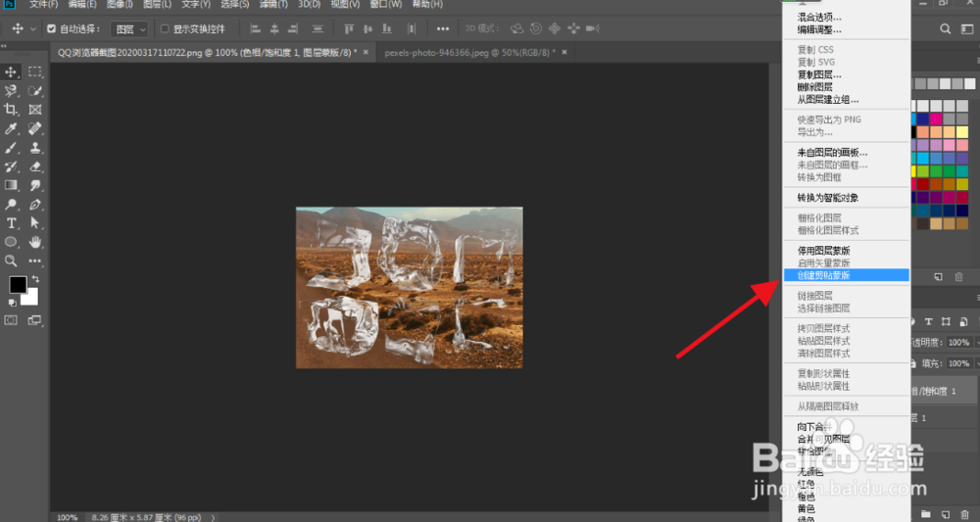Image resolution: width=980 pixels, height=522 pixels.
Task: Select the Dodge tool
Action: point(11,204)
